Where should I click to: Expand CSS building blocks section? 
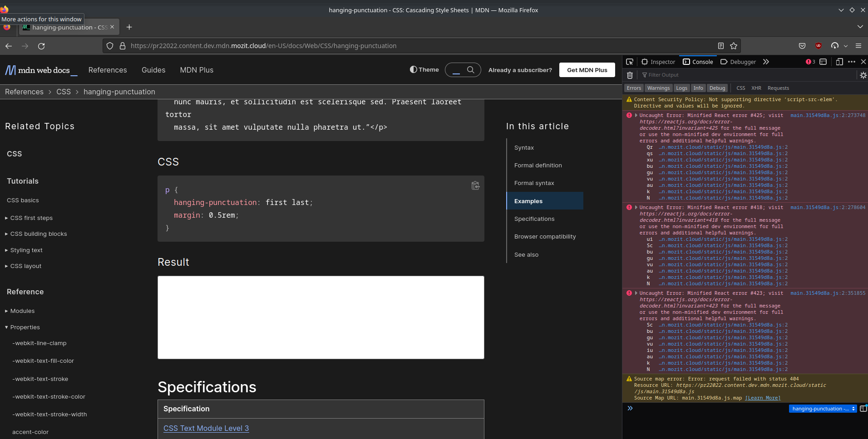point(36,234)
